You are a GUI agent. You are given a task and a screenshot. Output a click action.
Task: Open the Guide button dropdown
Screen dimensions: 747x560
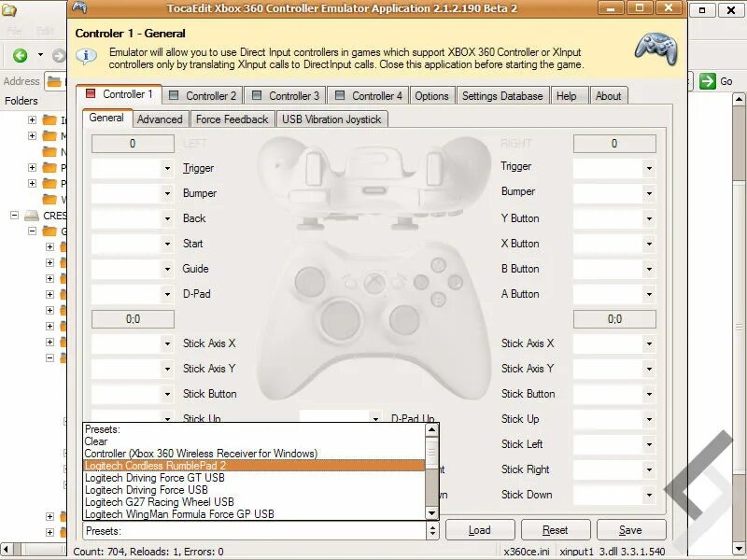point(167,269)
